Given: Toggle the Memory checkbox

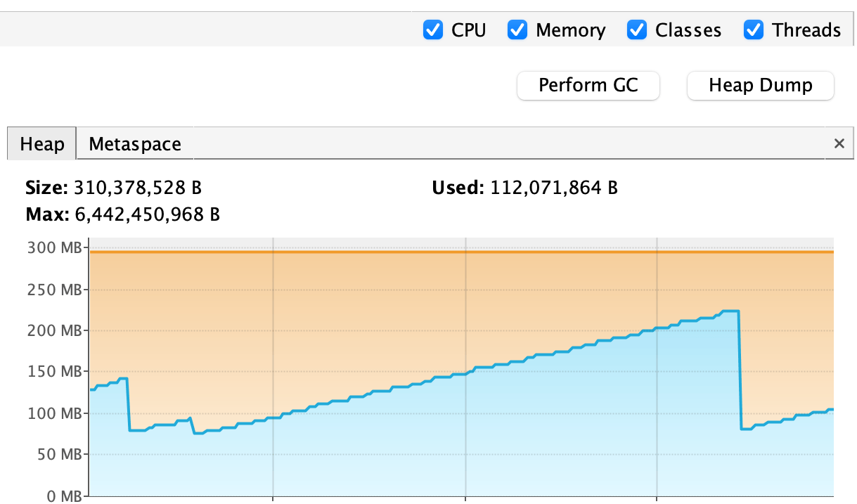Looking at the screenshot, I should click(x=517, y=30).
